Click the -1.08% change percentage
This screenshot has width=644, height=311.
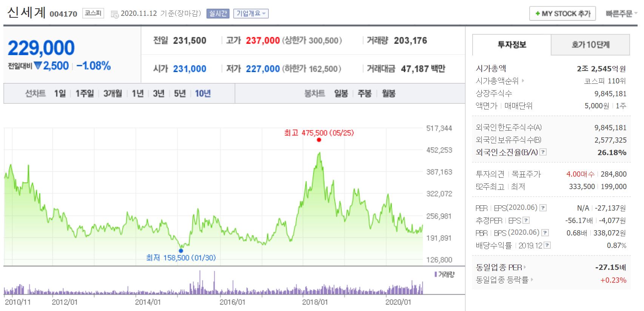(94, 66)
